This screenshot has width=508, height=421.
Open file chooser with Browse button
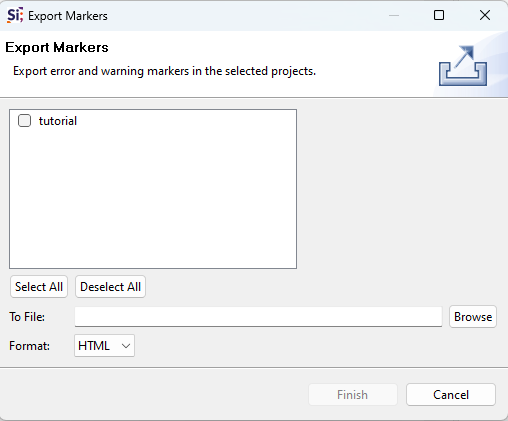coord(473,317)
